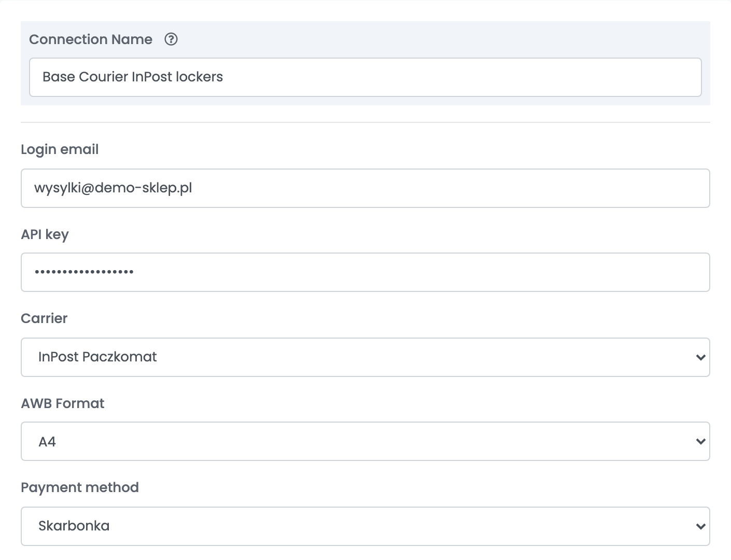Click the 'API key' label

click(45, 235)
